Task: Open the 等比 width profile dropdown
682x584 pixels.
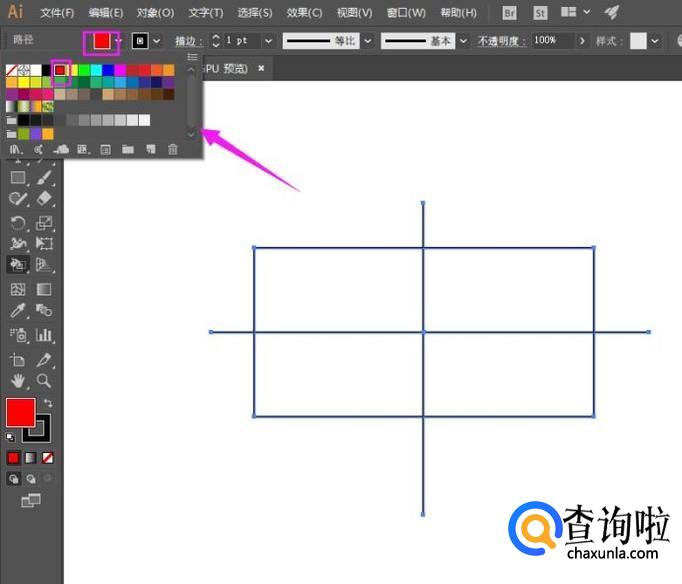Action: tap(368, 41)
